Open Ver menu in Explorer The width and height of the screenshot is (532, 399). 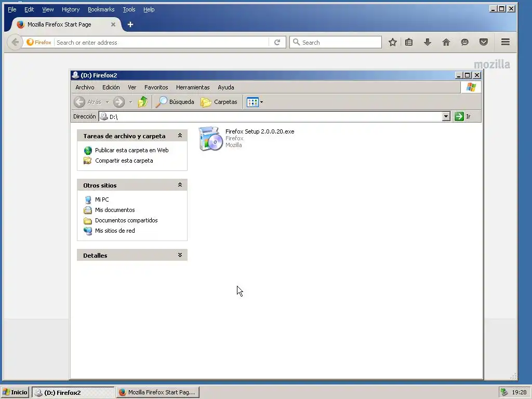(x=132, y=87)
